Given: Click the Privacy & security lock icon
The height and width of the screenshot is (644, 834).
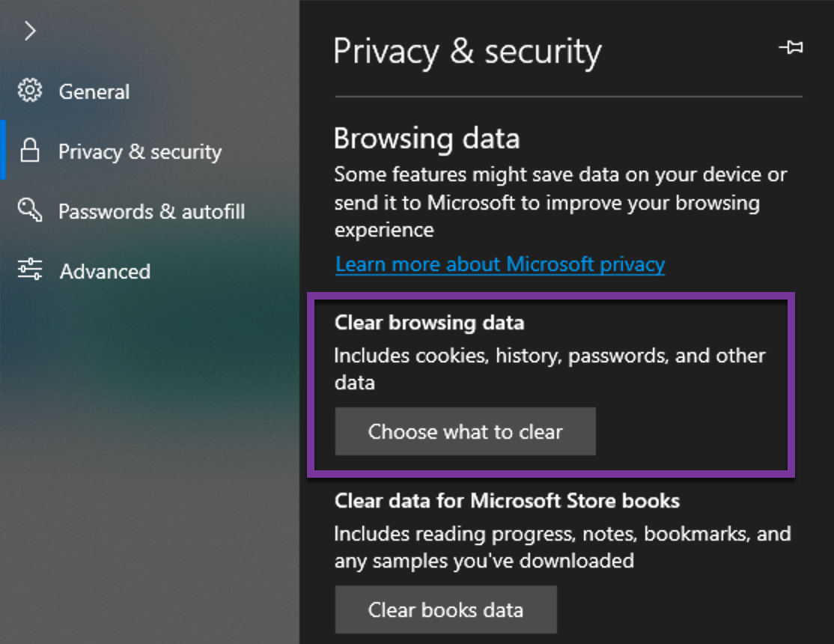Looking at the screenshot, I should 30,151.
